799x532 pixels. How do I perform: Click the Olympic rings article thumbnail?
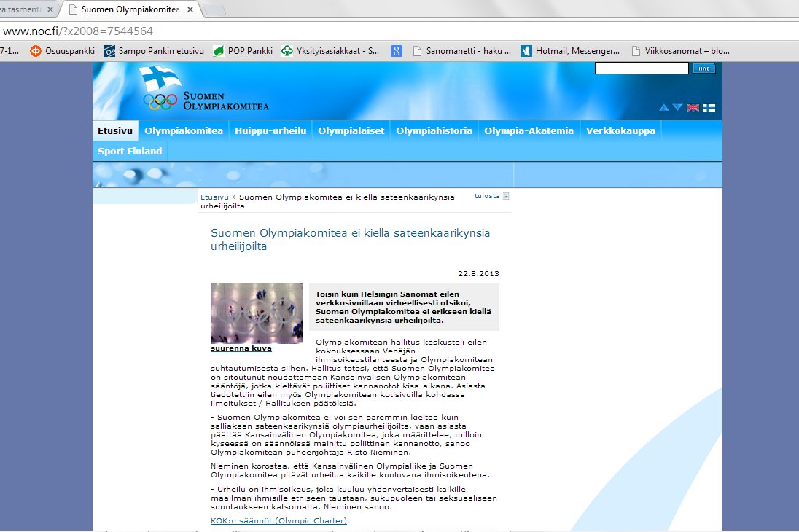(x=256, y=313)
